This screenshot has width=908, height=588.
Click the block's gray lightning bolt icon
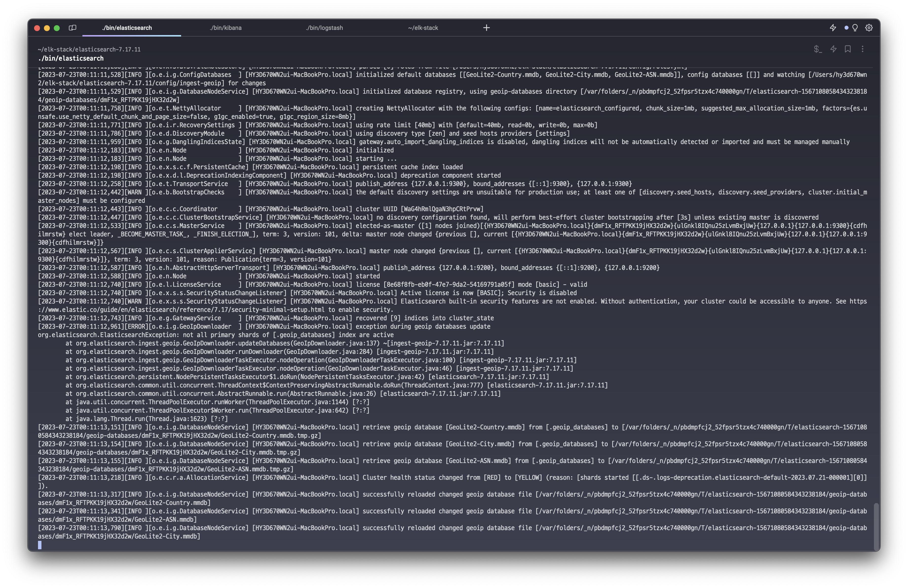833,49
